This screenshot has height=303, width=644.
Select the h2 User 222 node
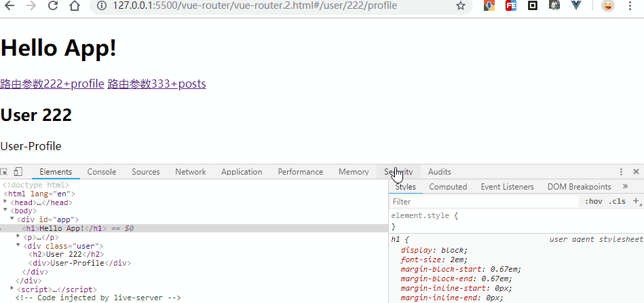pyautogui.click(x=66, y=255)
